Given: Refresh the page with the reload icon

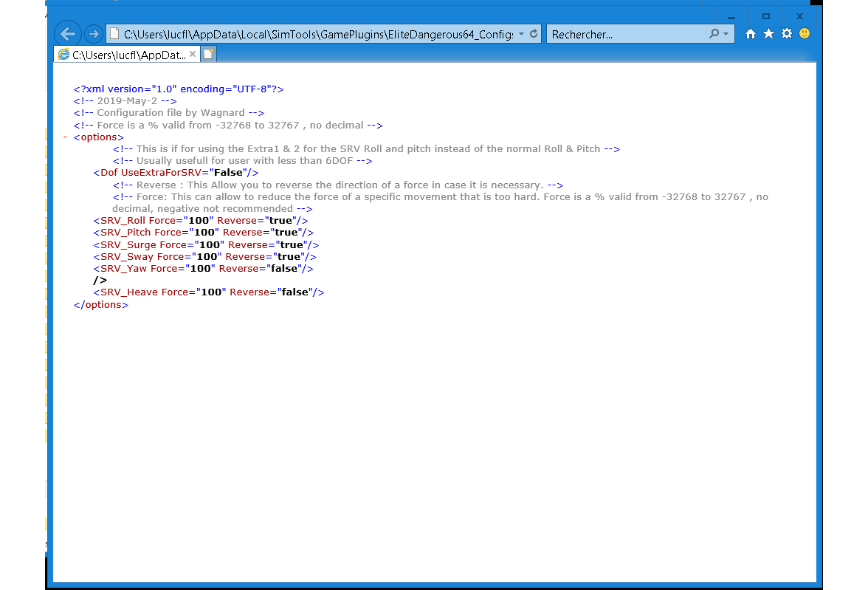Looking at the screenshot, I should click(534, 34).
